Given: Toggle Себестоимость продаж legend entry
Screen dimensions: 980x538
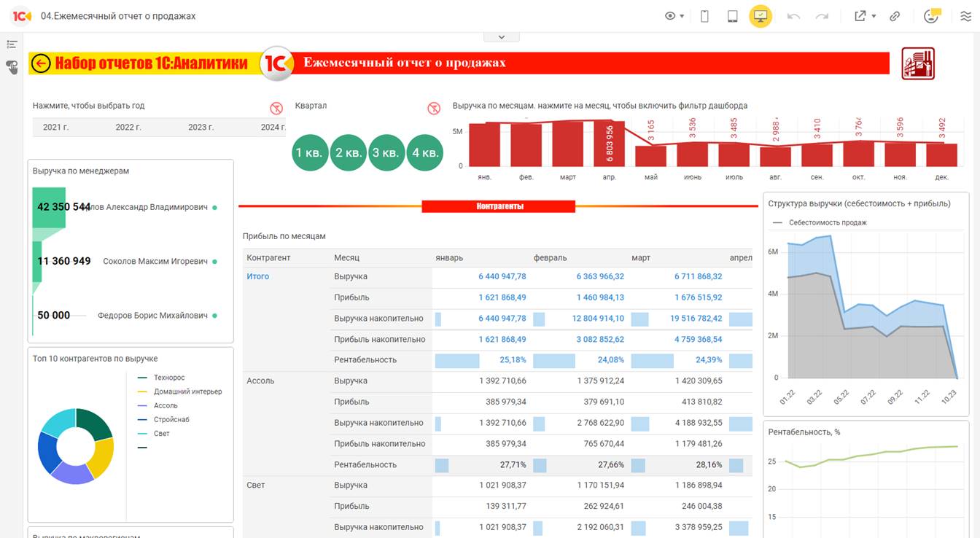Looking at the screenshot, I should click(820, 222).
